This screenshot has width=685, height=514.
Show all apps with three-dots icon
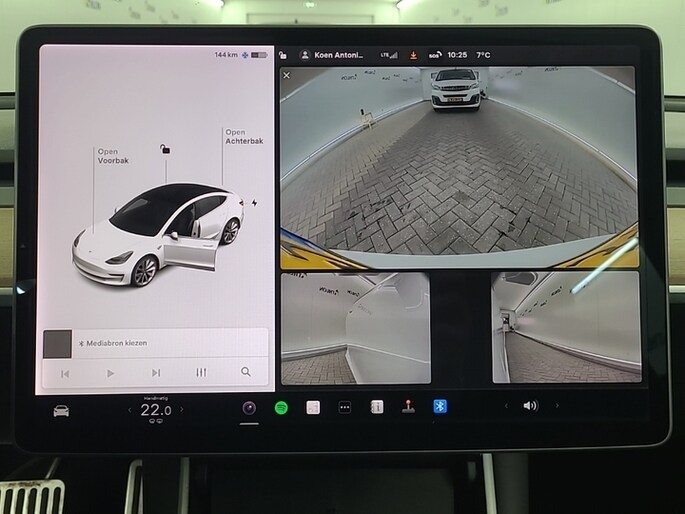pyautogui.click(x=345, y=407)
